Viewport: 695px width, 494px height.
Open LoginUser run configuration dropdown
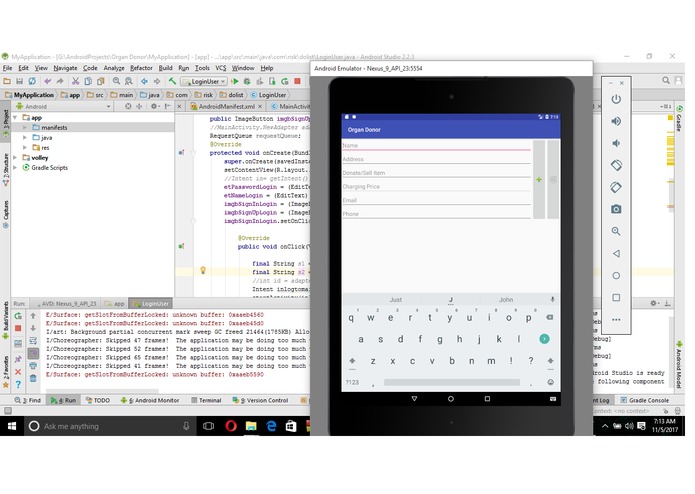(x=203, y=82)
